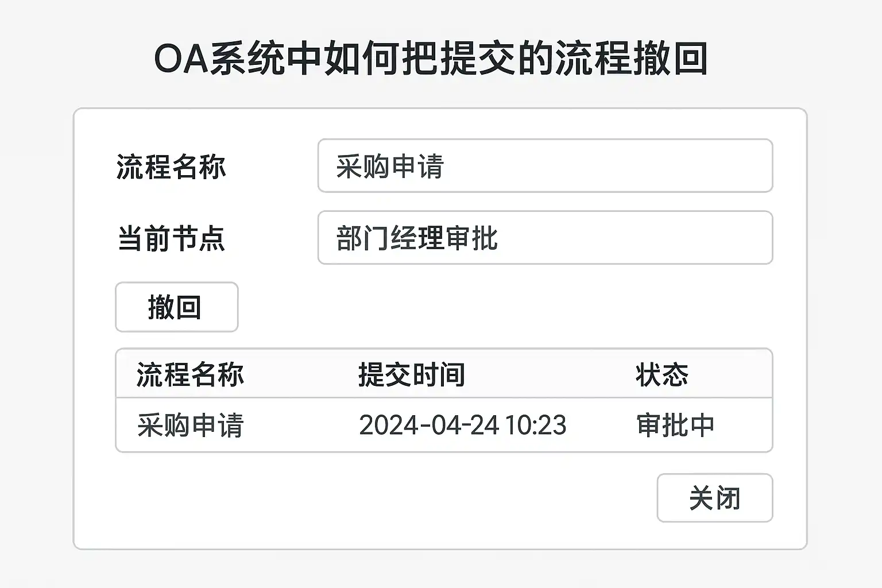Click the word 撤回 in the page heading
Image resolution: width=882 pixels, height=588 pixels.
(x=670, y=59)
